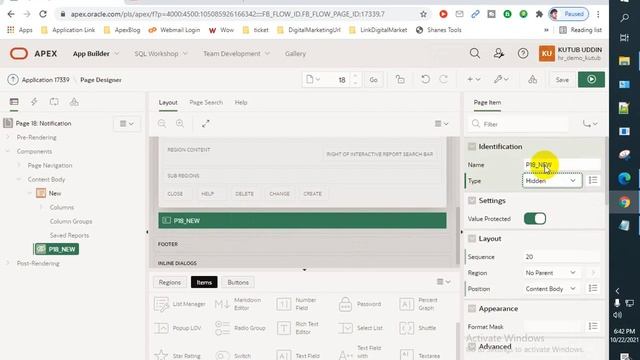This screenshot has width=640, height=360.
Task: Zoom in the layout view
Action: coord(180,124)
